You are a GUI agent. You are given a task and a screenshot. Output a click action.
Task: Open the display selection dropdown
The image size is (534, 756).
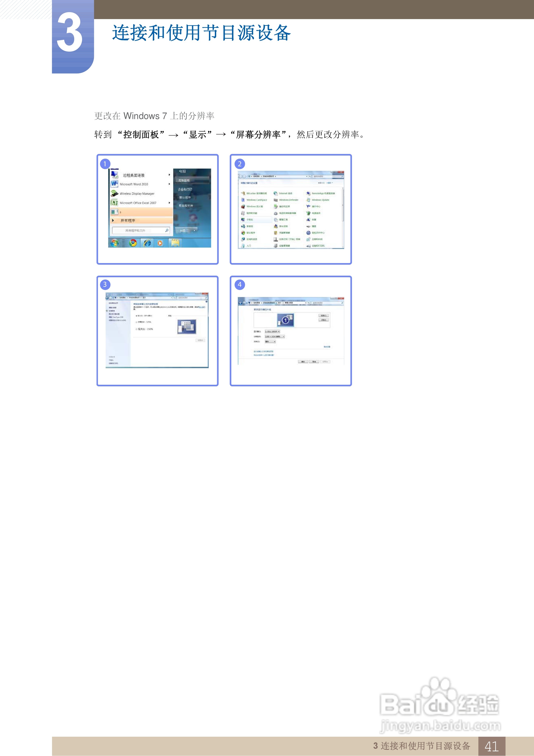pyautogui.click(x=272, y=332)
